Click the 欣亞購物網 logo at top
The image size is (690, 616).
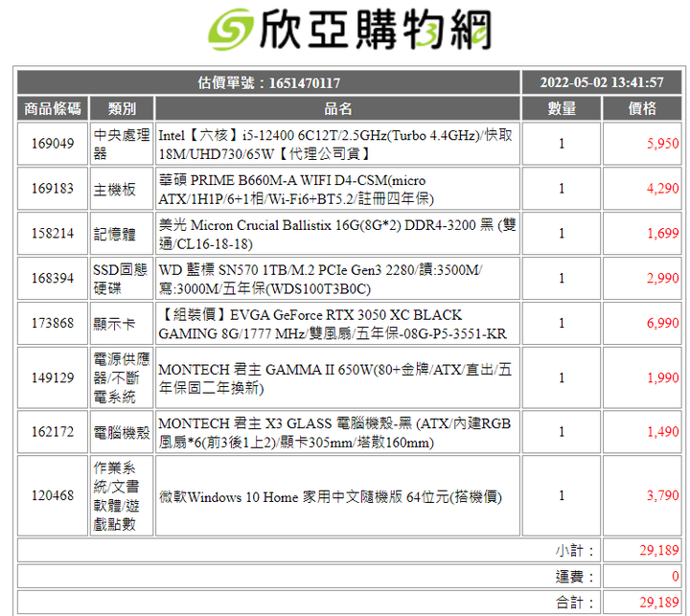350,30
